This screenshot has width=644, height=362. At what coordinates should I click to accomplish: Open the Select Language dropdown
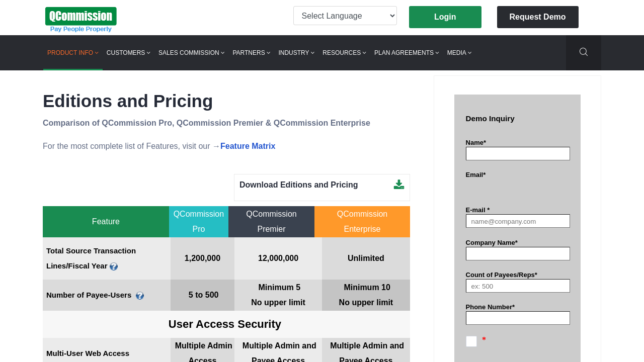click(345, 16)
